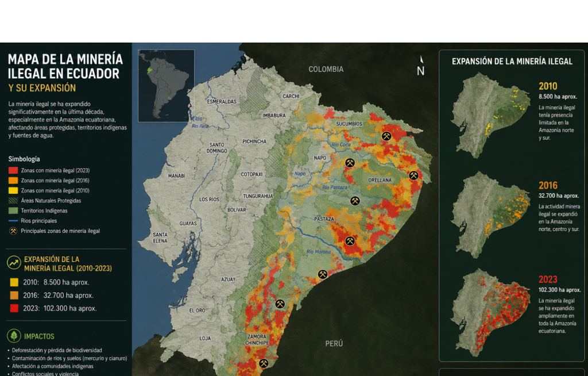
Task: Click 'Principales zonas de minería ilegal' legend text
Action: click(60, 231)
